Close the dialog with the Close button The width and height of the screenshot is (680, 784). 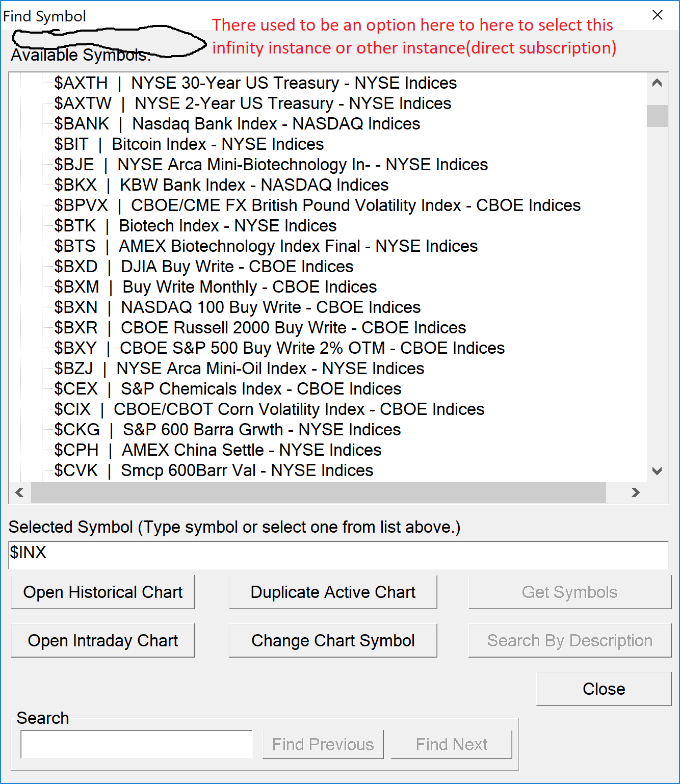coord(604,689)
